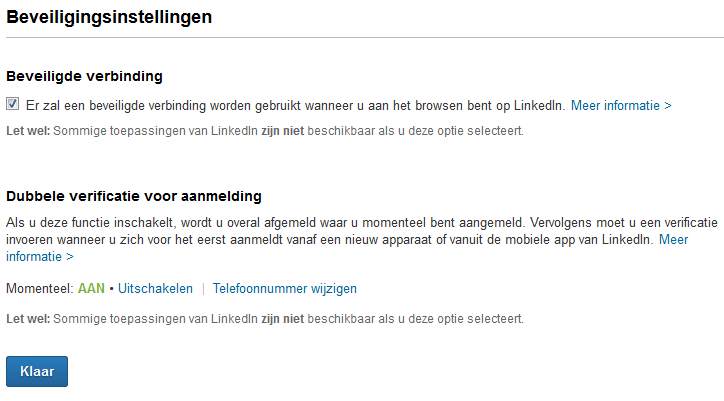
Task: Click the green AAN status text
Action: (91, 289)
